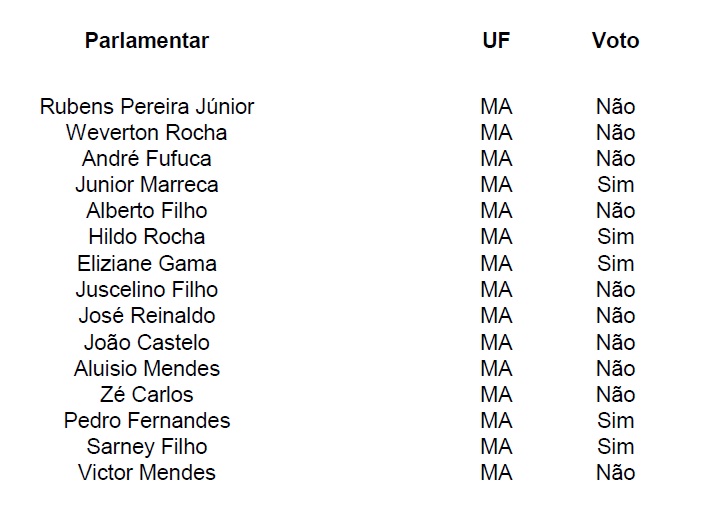The width and height of the screenshot is (701, 510).
Task: Click the UF column header
Action: 496,41
